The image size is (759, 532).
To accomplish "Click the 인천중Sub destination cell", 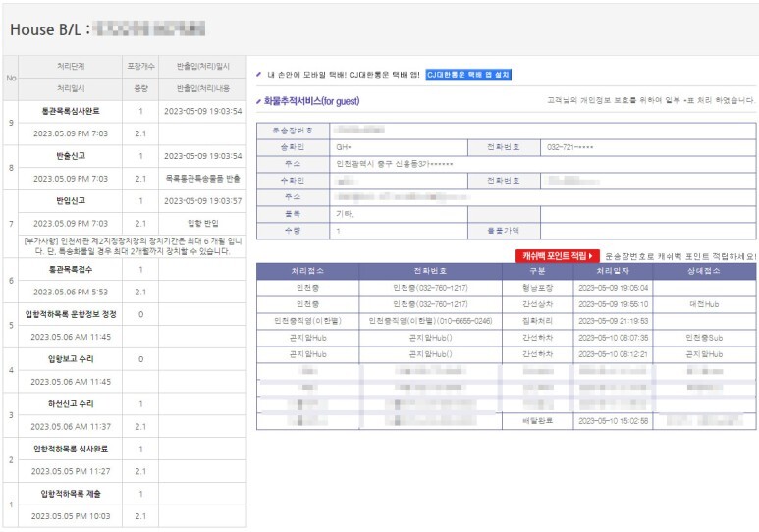I will (x=704, y=338).
